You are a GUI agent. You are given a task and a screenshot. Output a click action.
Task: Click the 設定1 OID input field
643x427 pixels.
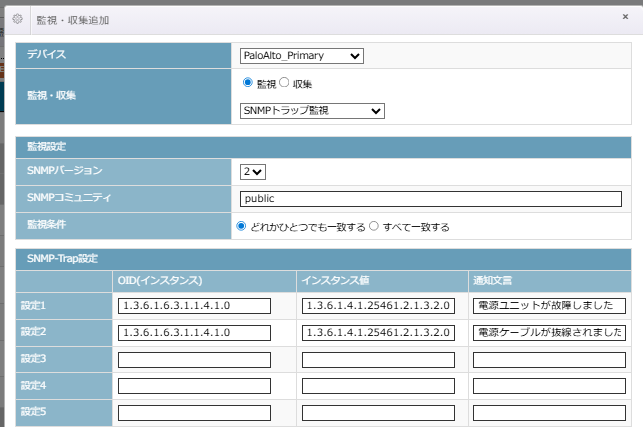coord(195,306)
